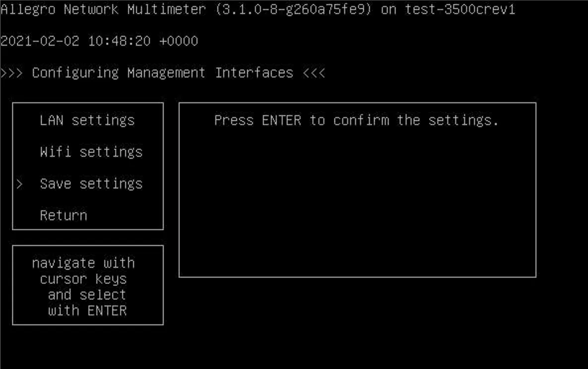
Task: Click the Press ENTER to confirm message
Action: pyautogui.click(x=356, y=120)
